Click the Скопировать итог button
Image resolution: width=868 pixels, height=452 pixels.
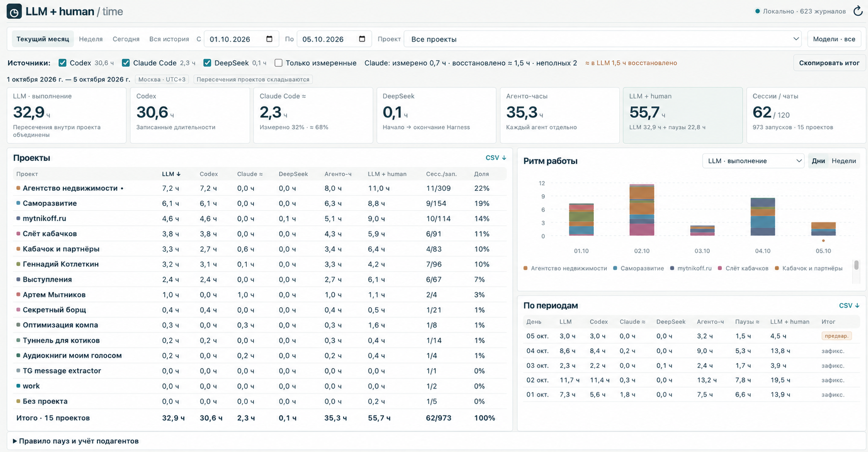tap(829, 63)
